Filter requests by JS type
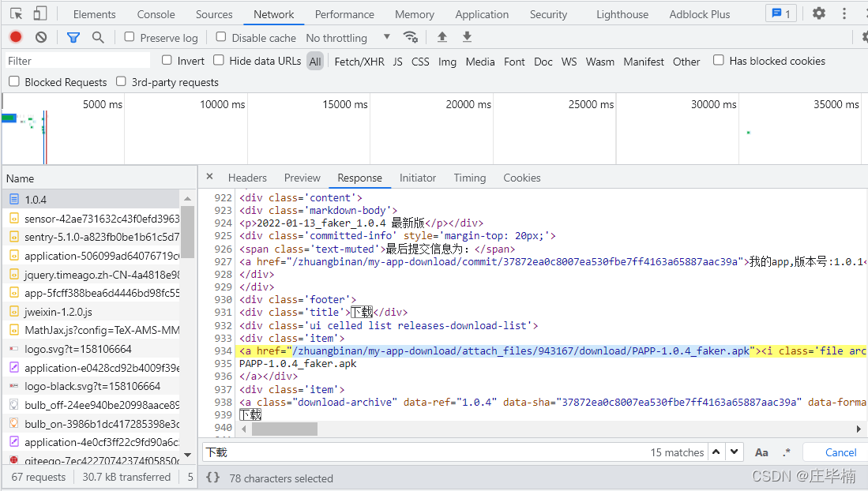868x491 pixels. pos(398,62)
